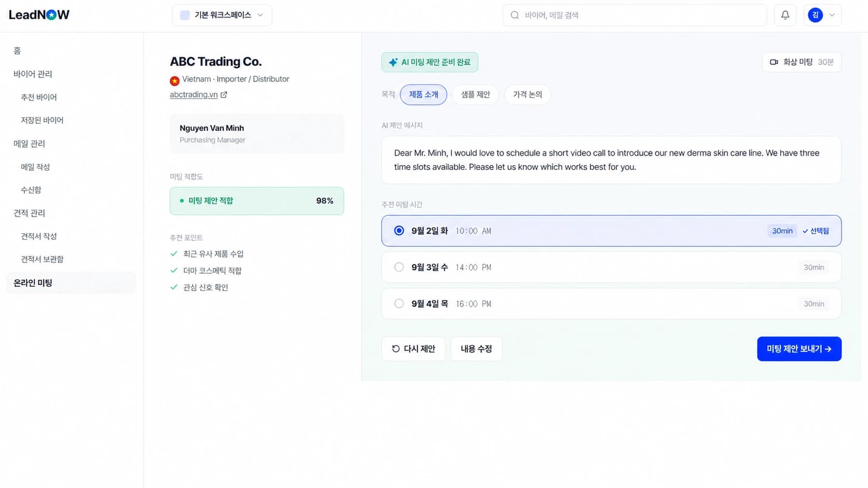Select the 9월 4일 목 time slot radio

399,304
